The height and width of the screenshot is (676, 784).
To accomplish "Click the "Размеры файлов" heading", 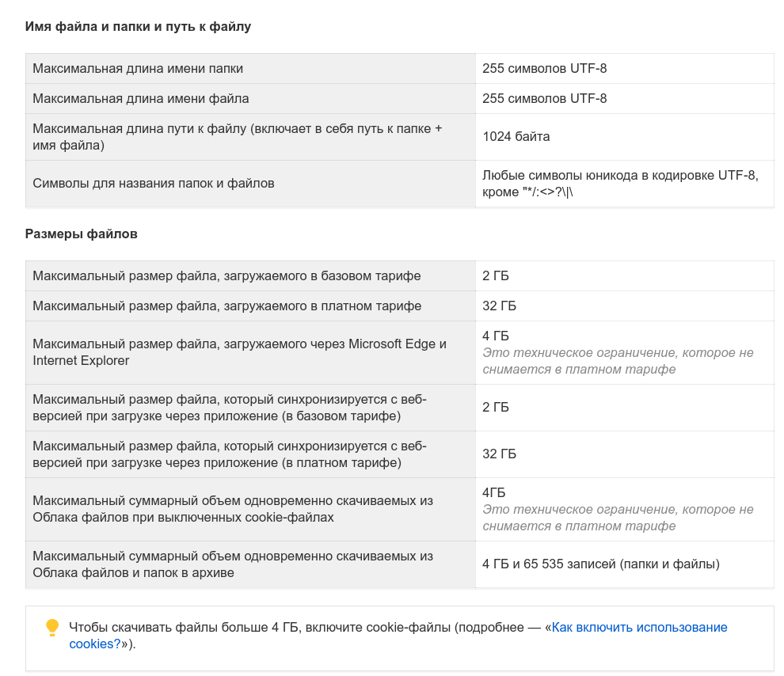I will click(82, 234).
